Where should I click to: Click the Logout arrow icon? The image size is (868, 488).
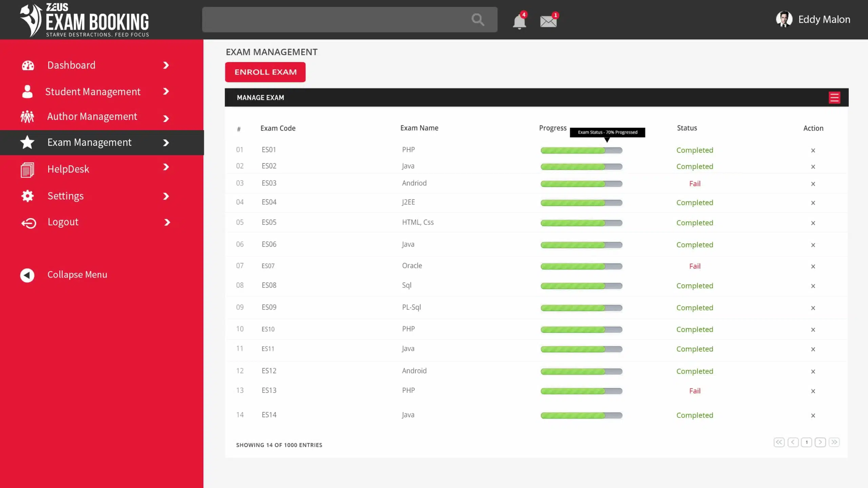[28, 223]
